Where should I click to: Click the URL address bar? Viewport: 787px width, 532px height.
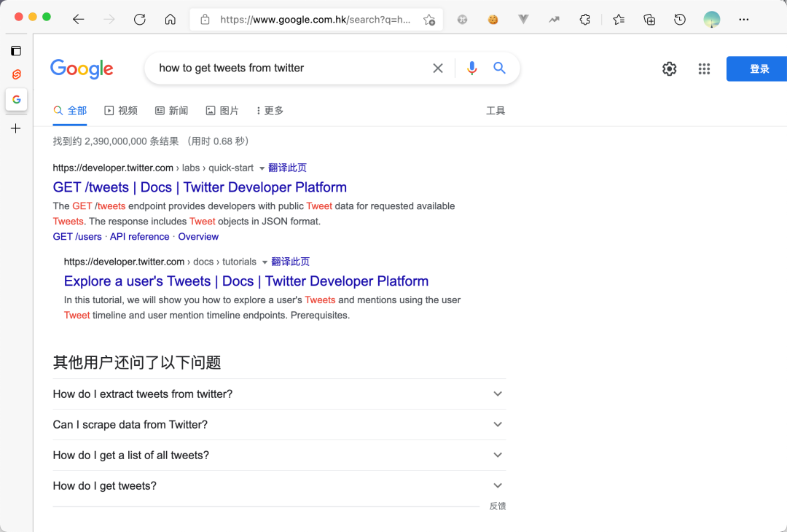(x=316, y=20)
